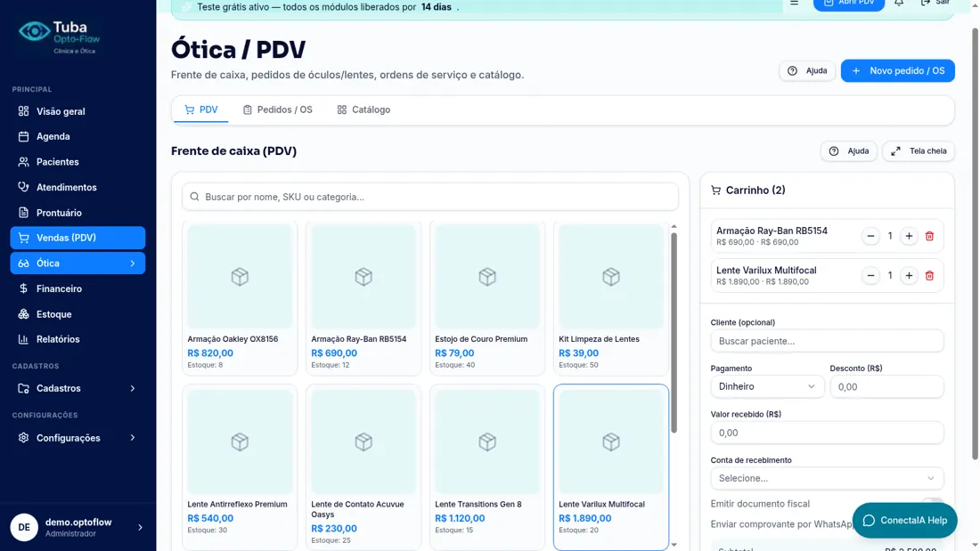The height and width of the screenshot is (551, 980).
Task: Open top bar hamburger menu
Action: pyautogui.click(x=795, y=4)
